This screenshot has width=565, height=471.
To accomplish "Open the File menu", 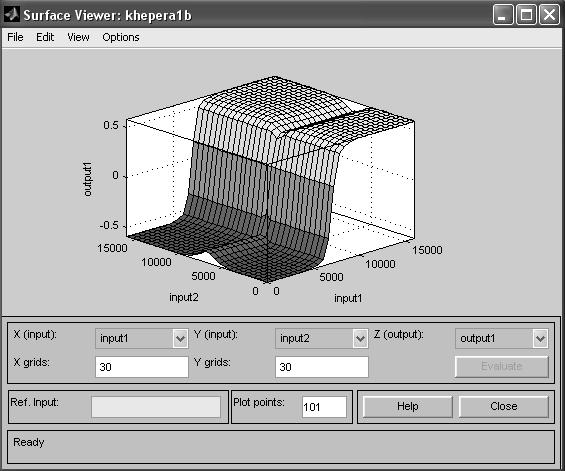I will pos(15,37).
